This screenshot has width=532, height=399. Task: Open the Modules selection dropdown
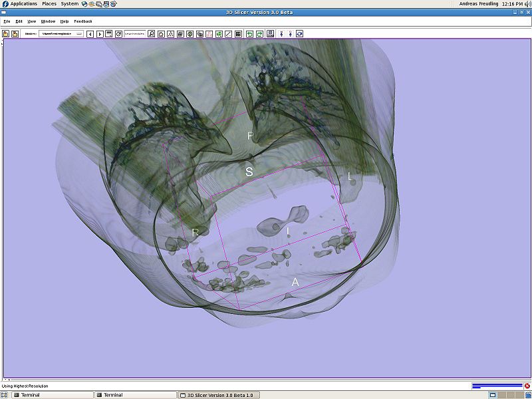(x=61, y=34)
